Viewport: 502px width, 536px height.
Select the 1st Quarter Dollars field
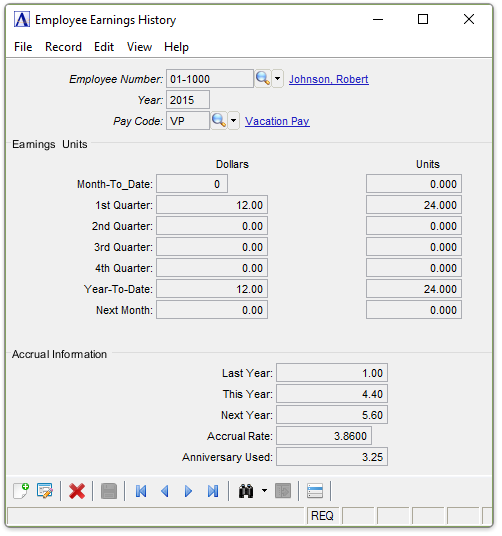[x=212, y=205]
